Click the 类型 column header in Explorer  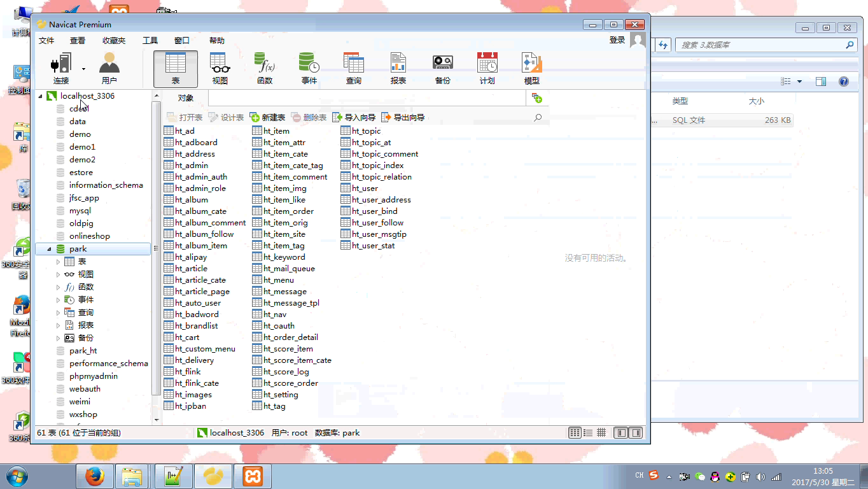click(x=680, y=101)
